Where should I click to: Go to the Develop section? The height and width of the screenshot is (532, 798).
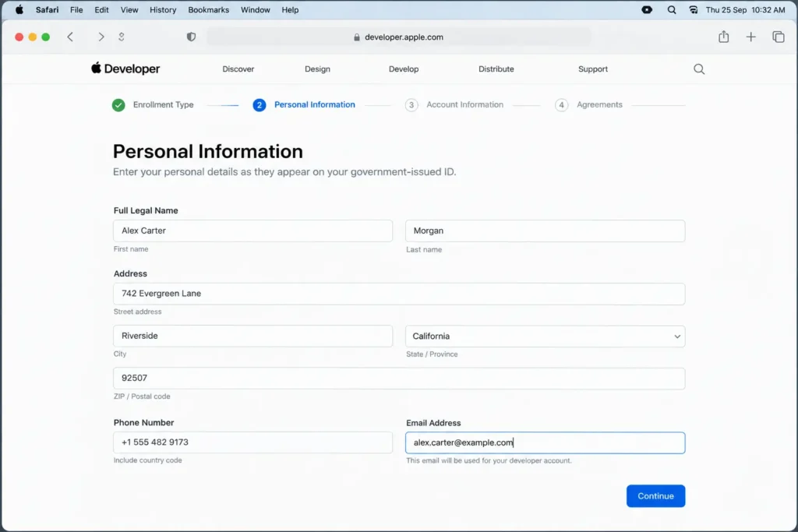[404, 69]
